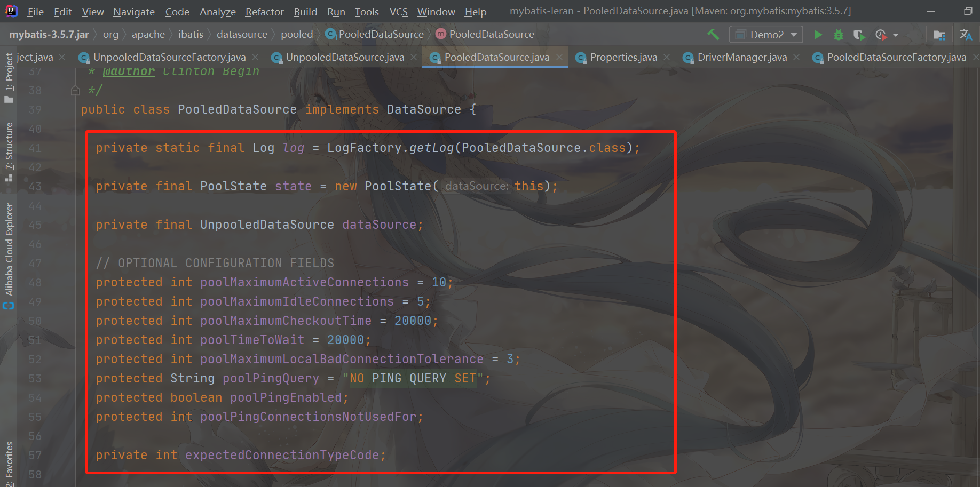Close the UnpooledDataSource.java tab
The image size is (980, 487).
point(414,57)
